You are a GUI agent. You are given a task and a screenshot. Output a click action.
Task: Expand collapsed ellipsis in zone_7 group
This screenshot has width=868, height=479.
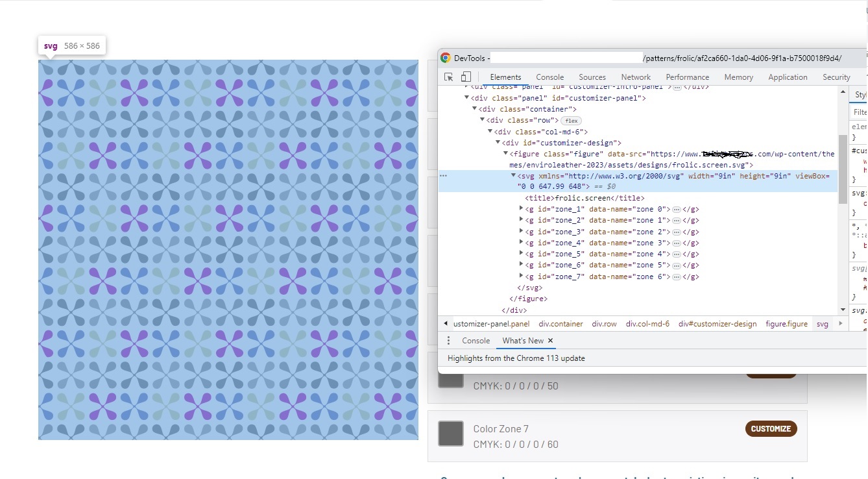click(676, 276)
